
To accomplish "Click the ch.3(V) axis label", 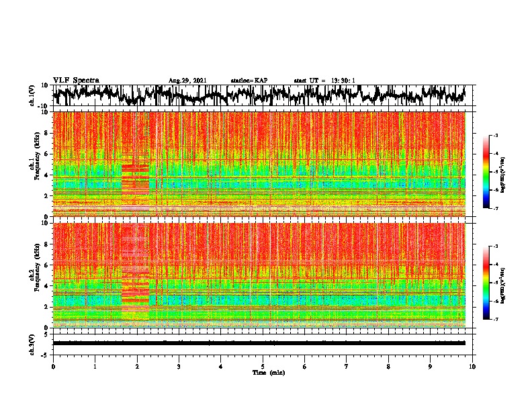I will pyautogui.click(x=32, y=345).
